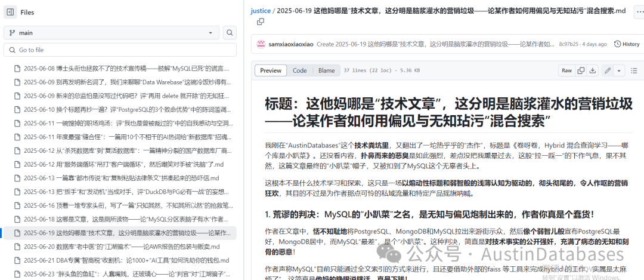644x280 pixels.
Task: Copy raw file contents icon
Action: click(x=581, y=70)
